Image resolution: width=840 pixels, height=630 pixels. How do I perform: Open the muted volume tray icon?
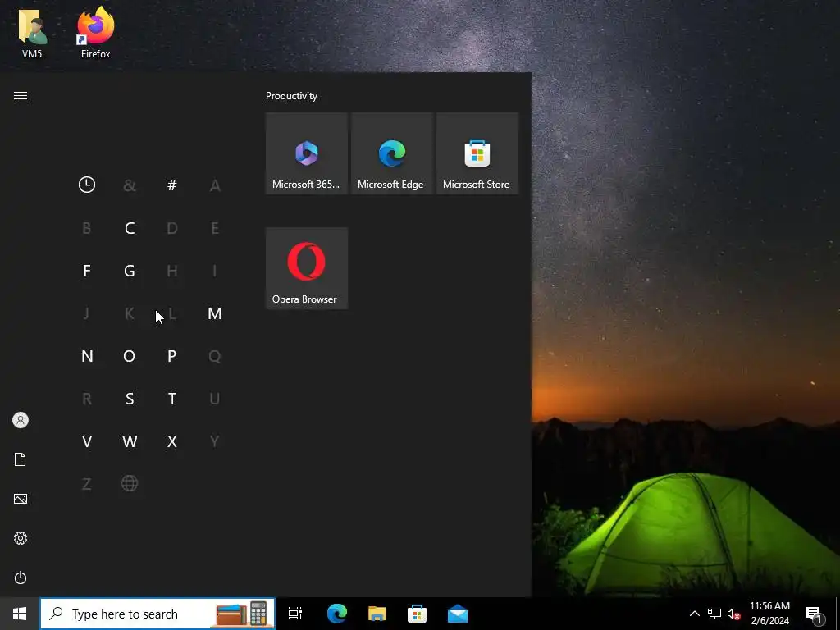pyautogui.click(x=733, y=614)
